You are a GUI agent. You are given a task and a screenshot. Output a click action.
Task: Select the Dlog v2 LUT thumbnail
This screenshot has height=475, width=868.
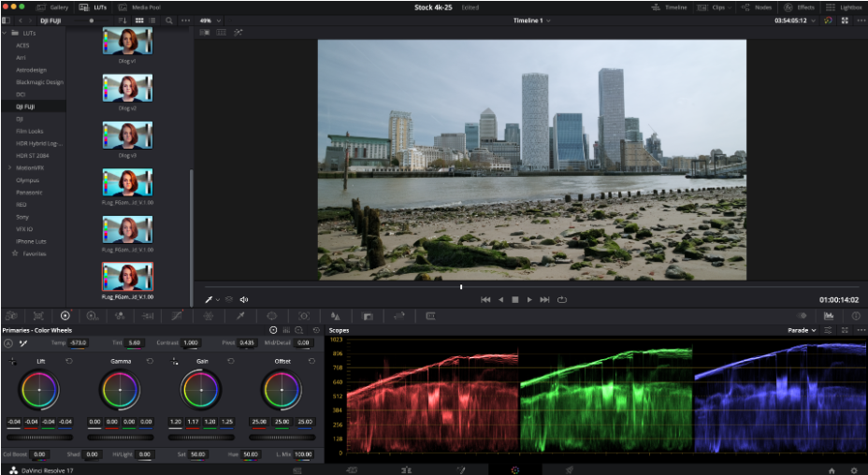pos(127,89)
